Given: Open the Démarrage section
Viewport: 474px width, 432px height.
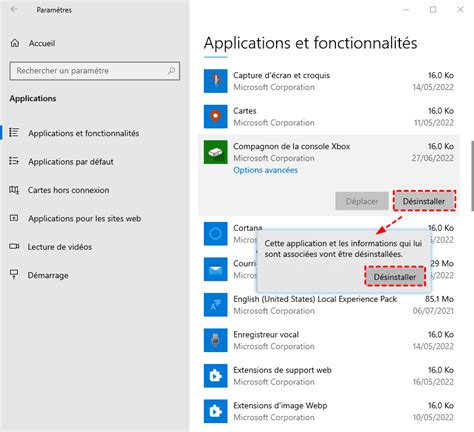Looking at the screenshot, I should click(48, 275).
